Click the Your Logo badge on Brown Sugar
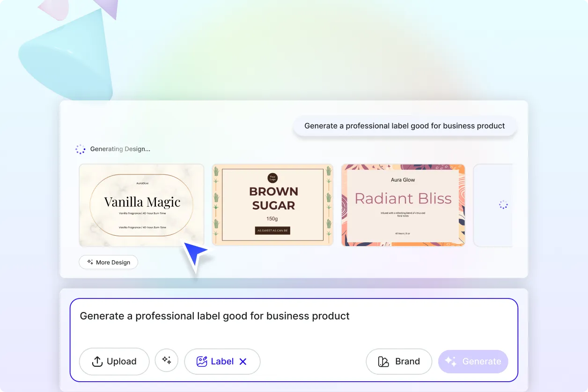Image resolution: width=588 pixels, height=392 pixels. point(272,178)
